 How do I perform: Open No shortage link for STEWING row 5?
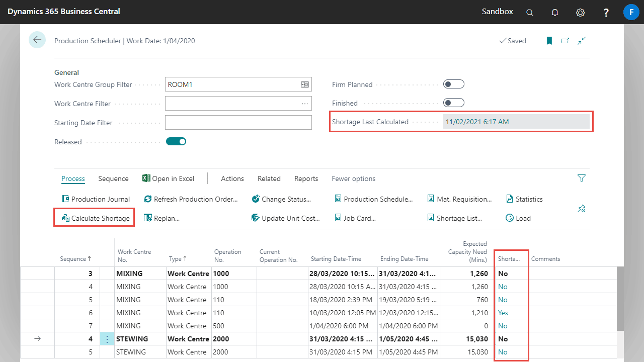tap(503, 352)
